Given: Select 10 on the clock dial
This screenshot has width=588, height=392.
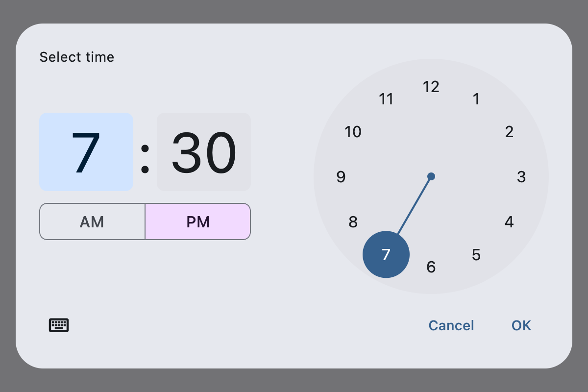Looking at the screenshot, I should 354,131.
